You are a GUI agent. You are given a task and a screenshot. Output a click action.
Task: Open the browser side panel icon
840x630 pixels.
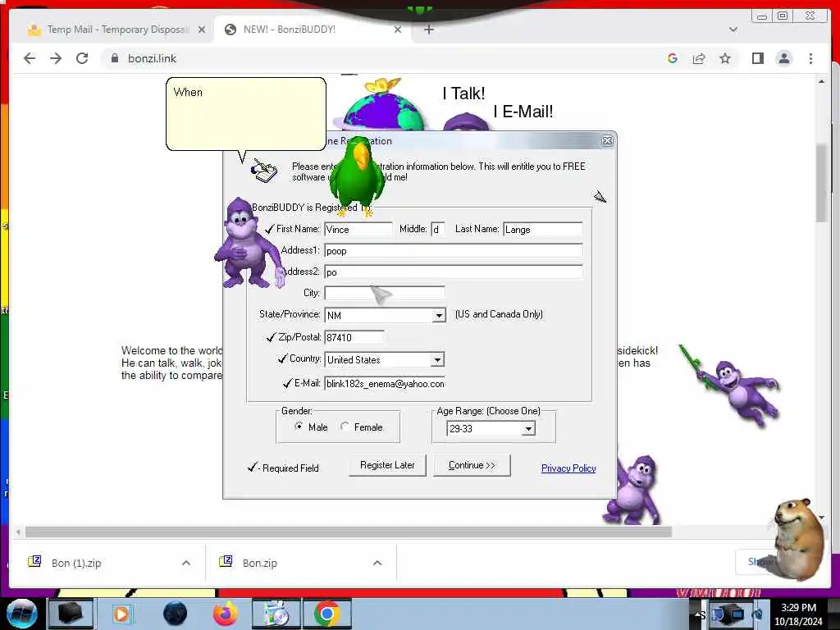pos(757,58)
